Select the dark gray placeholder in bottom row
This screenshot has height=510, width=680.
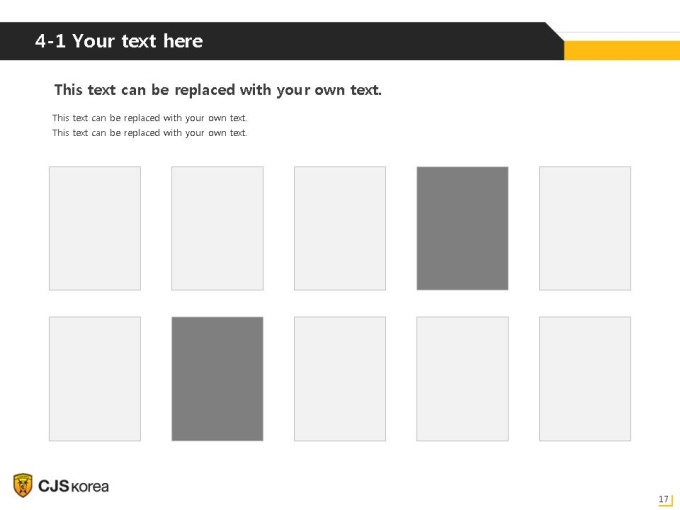click(x=217, y=379)
